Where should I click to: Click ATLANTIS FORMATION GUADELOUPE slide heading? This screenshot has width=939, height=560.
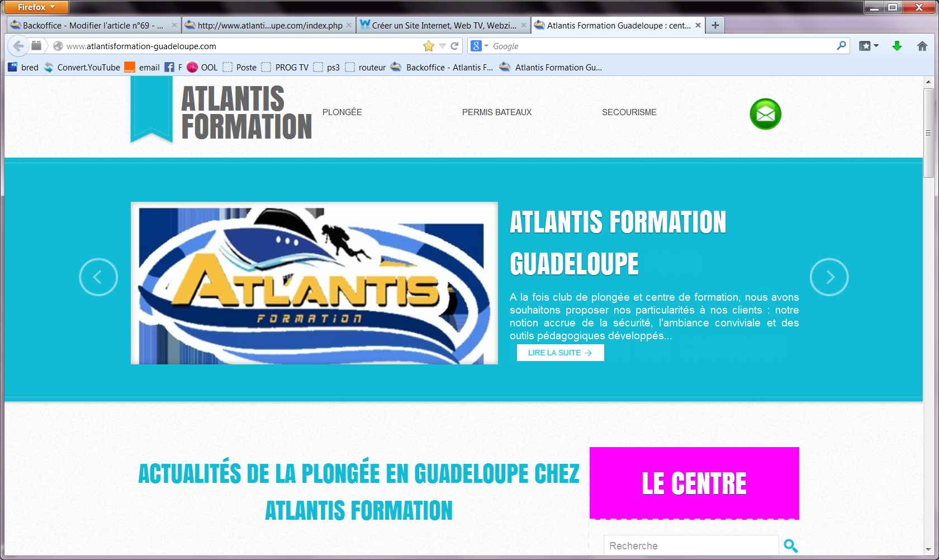[x=618, y=243]
